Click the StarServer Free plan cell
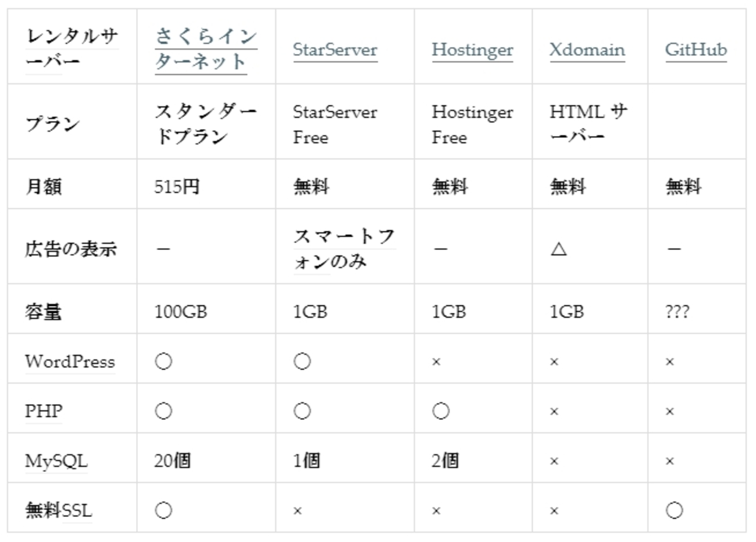756x542 pixels. coord(335,124)
